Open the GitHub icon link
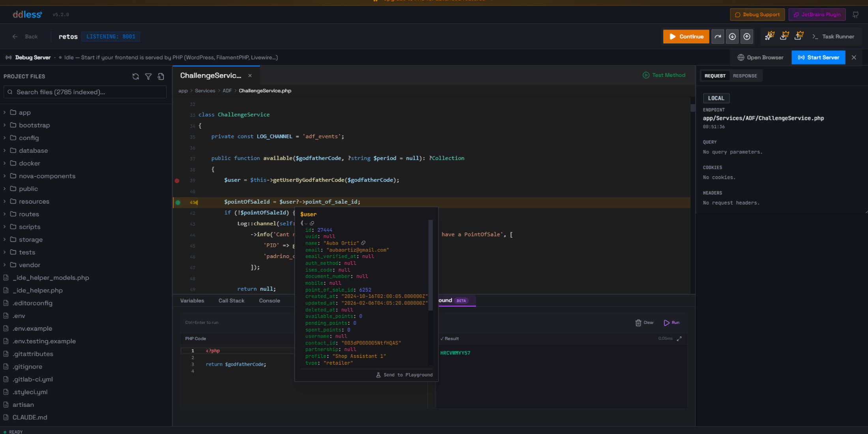868x434 pixels. (855, 15)
